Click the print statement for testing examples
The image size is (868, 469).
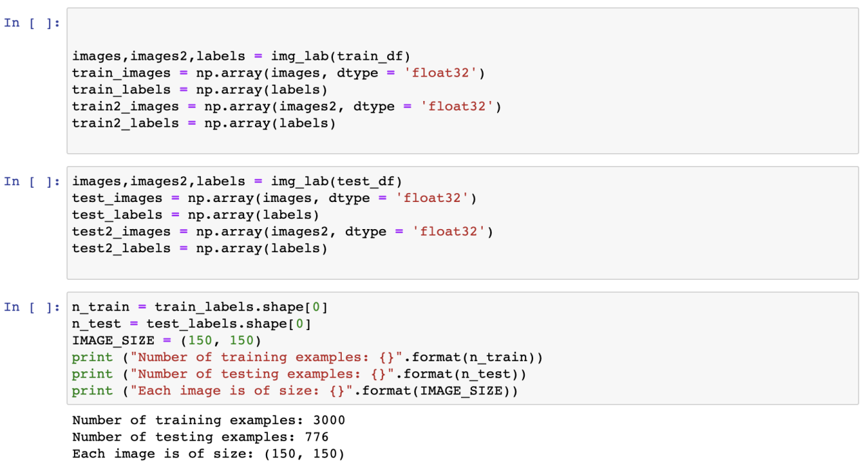[x=299, y=374]
